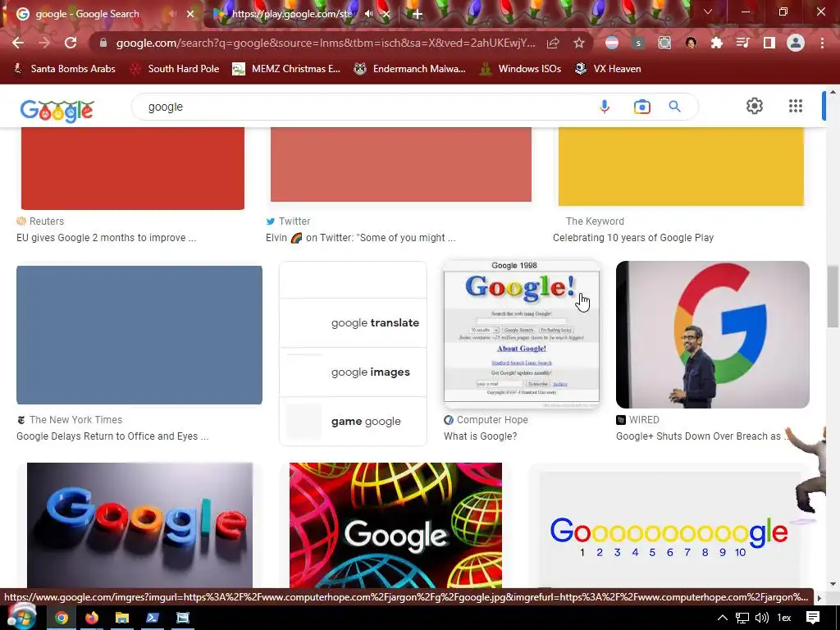Open Google 1998 Computer Hope image
Viewport: 840px width, 630px height.
[522, 335]
